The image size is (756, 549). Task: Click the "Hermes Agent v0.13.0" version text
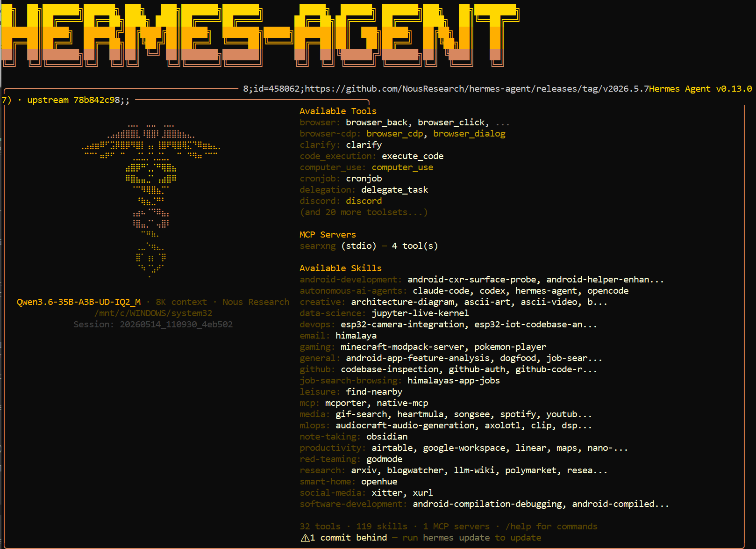[x=700, y=89]
